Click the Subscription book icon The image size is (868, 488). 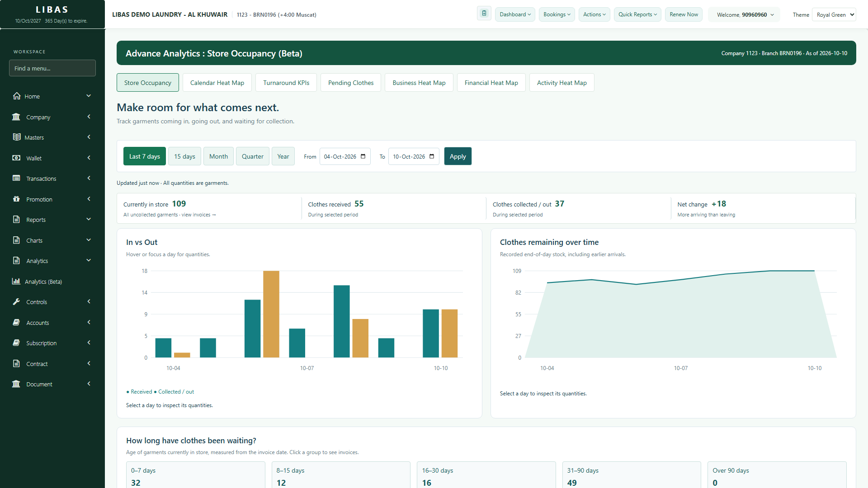(16, 343)
